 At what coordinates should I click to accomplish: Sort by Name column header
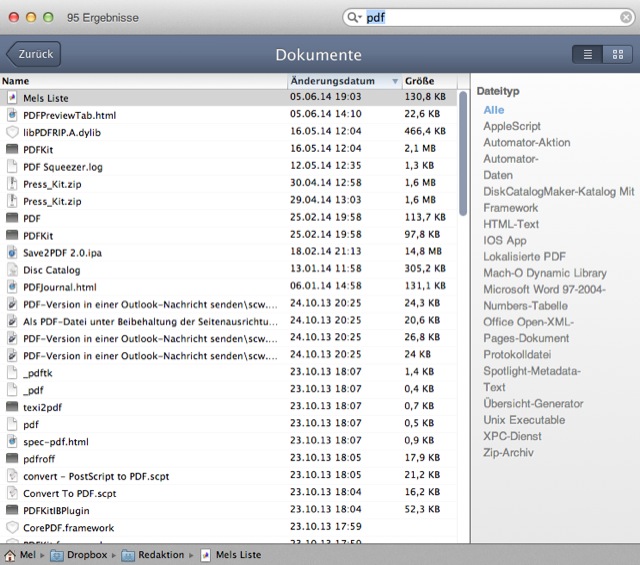pyautogui.click(x=140, y=81)
